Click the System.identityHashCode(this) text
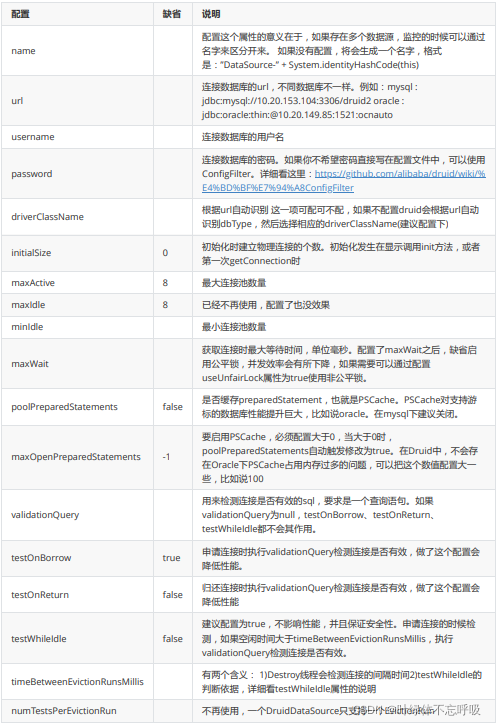This screenshot has height=725, width=496. [354, 65]
